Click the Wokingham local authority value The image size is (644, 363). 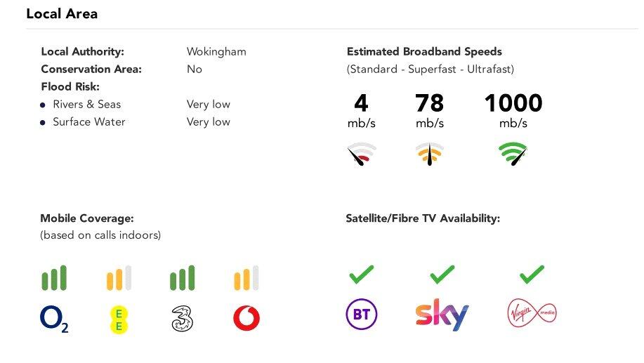pos(216,52)
